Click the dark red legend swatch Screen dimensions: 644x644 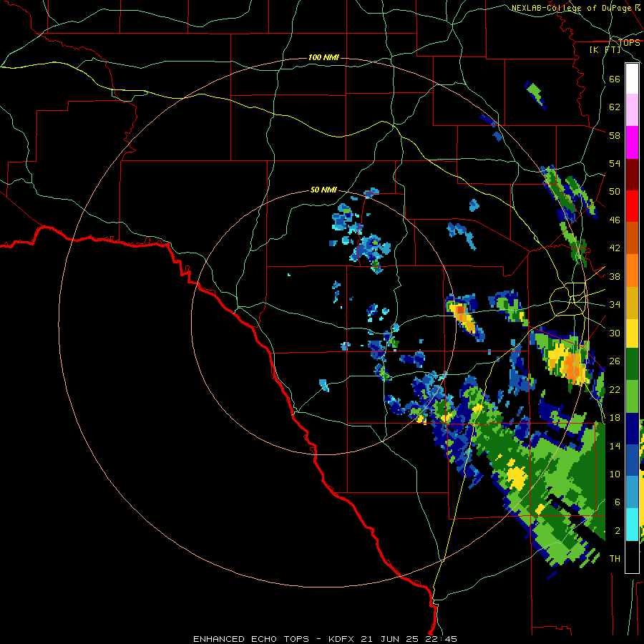point(632,175)
